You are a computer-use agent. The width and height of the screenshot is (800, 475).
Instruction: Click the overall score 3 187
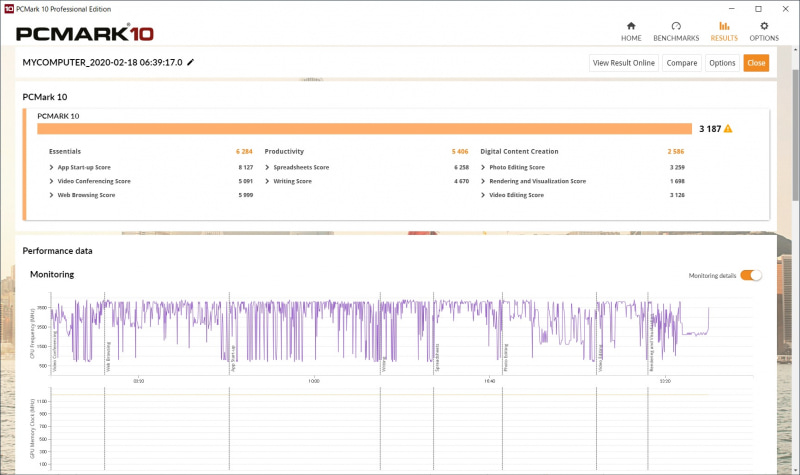(x=710, y=129)
